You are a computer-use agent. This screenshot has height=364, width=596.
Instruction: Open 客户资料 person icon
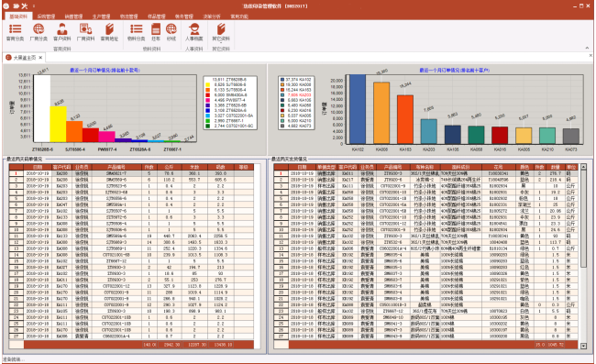coord(62,32)
